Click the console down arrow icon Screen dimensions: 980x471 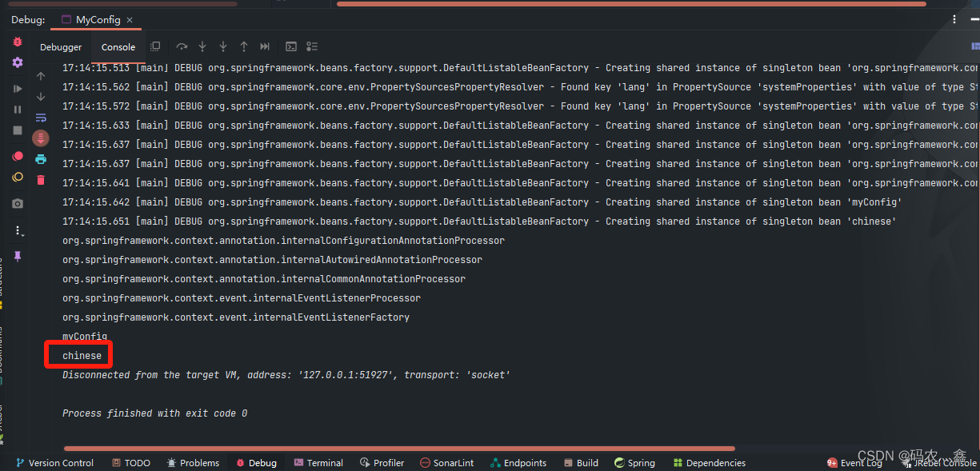(x=41, y=97)
